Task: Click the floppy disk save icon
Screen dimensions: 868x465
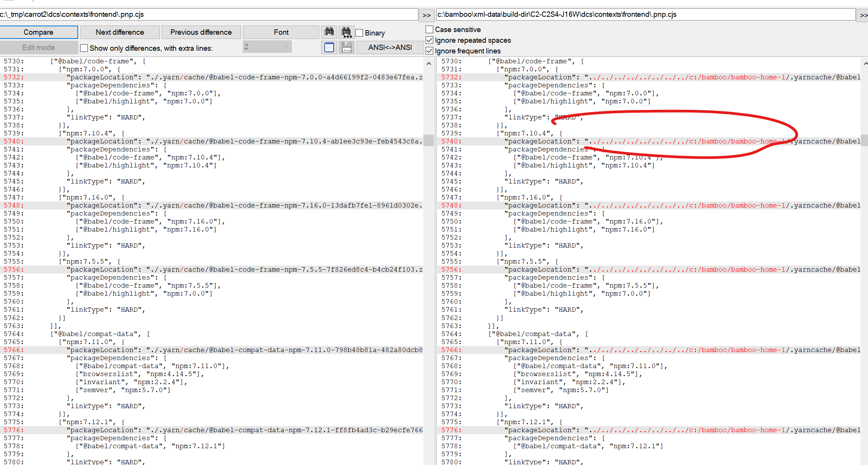Action: [x=346, y=47]
